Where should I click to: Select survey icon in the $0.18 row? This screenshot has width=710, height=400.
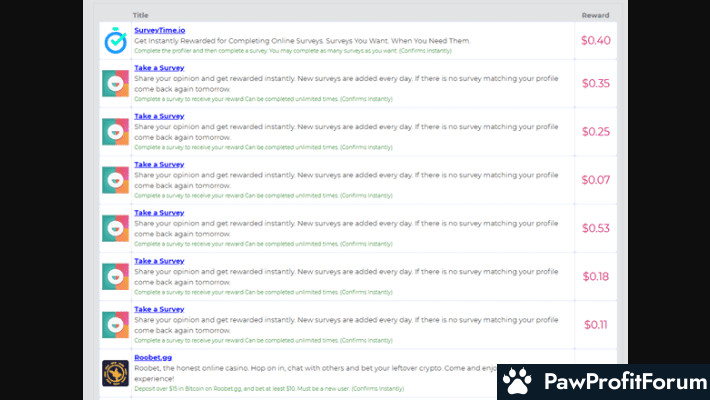[116, 276]
